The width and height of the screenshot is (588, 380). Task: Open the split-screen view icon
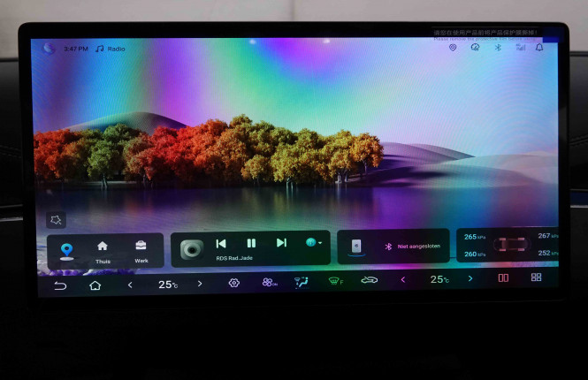pos(503,277)
